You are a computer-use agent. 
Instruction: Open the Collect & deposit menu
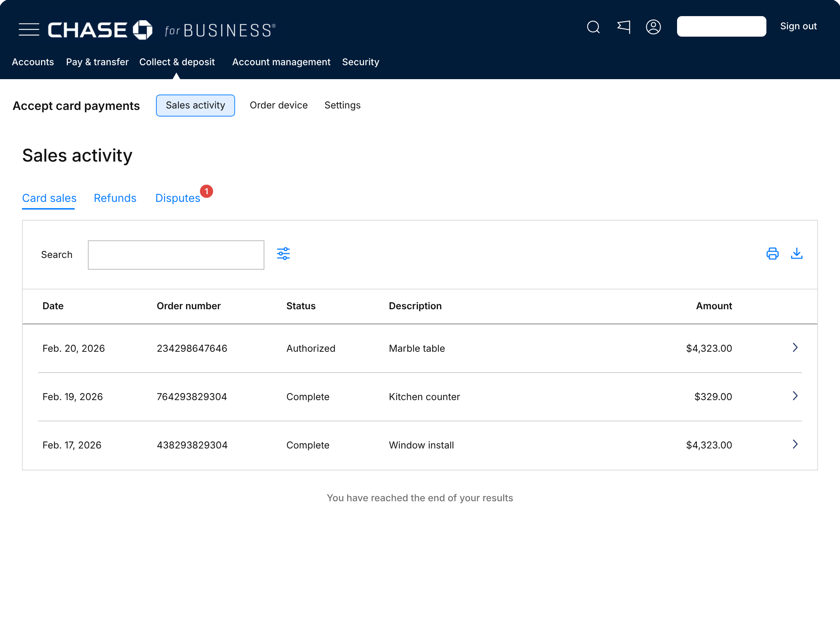[177, 62]
